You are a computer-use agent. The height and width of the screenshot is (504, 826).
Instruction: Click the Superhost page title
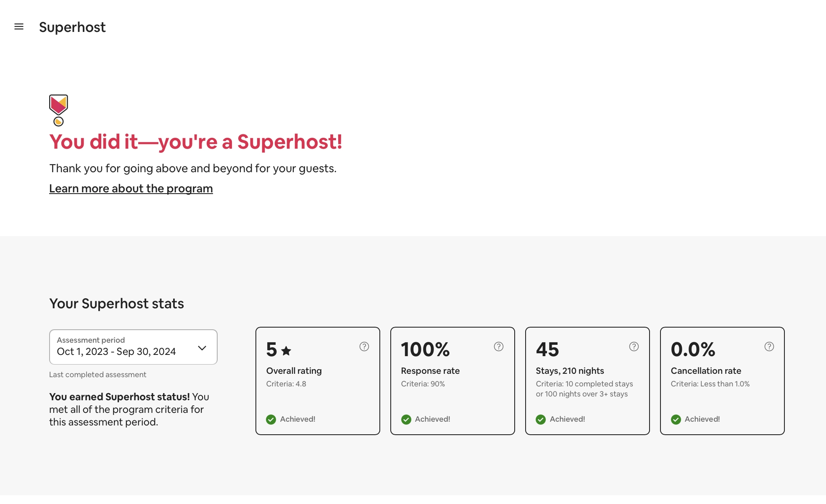pos(72,27)
